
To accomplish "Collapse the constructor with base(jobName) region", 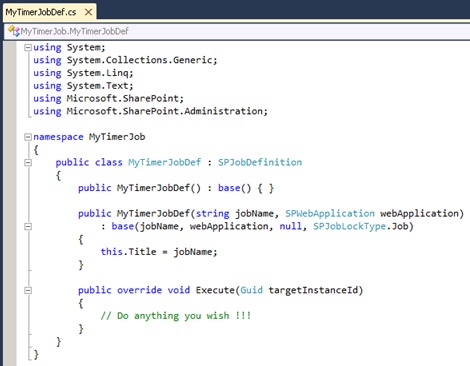I will [x=28, y=227].
